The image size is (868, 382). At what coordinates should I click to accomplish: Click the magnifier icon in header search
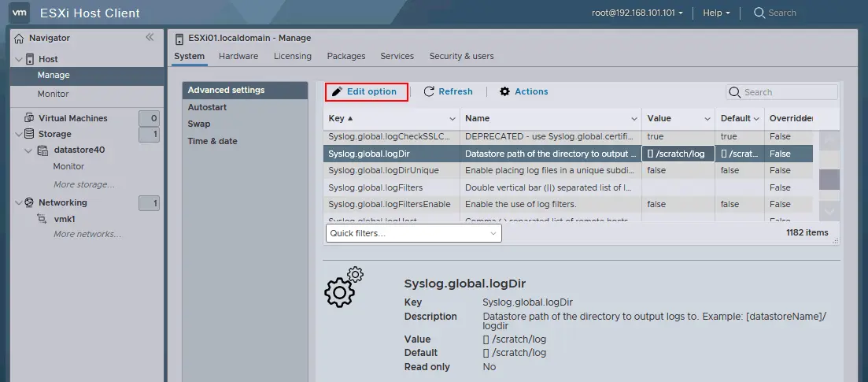759,12
